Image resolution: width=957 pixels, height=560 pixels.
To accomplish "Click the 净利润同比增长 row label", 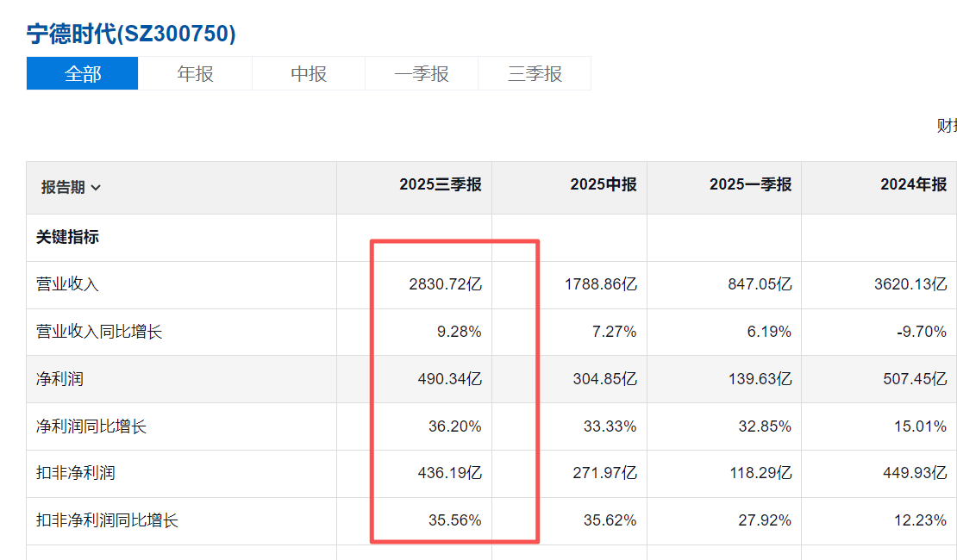I will (x=91, y=426).
